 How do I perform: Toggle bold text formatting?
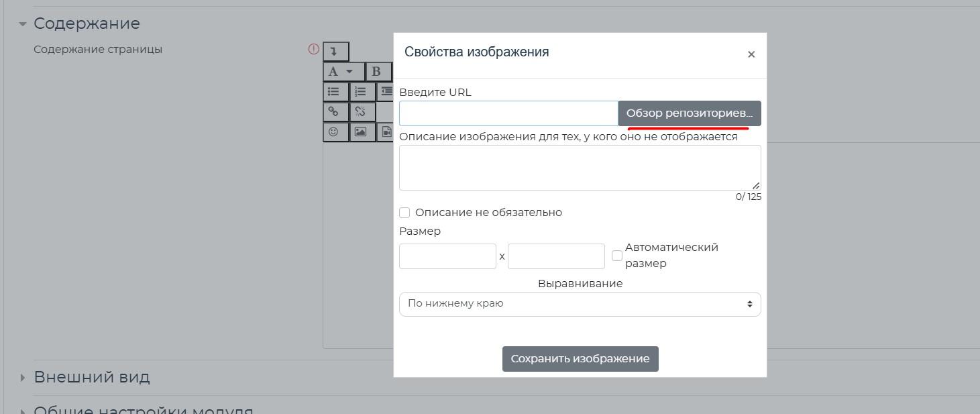tap(377, 72)
